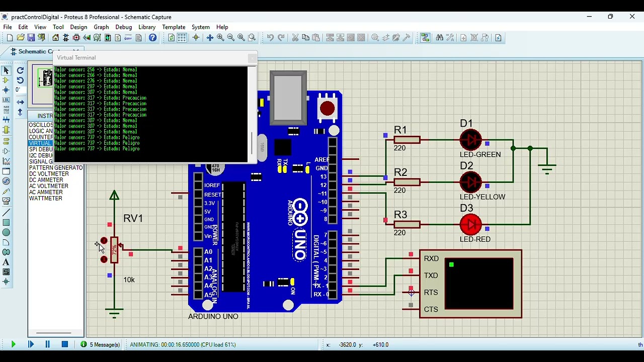644x362 pixels.
Task: Toggle the wire autorouter button
Action: 426,38
